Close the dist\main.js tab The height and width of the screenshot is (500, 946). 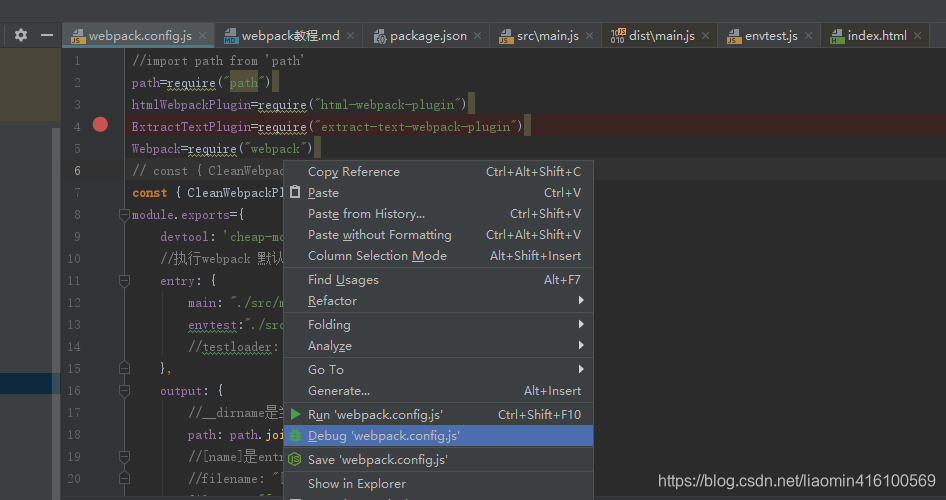point(705,36)
